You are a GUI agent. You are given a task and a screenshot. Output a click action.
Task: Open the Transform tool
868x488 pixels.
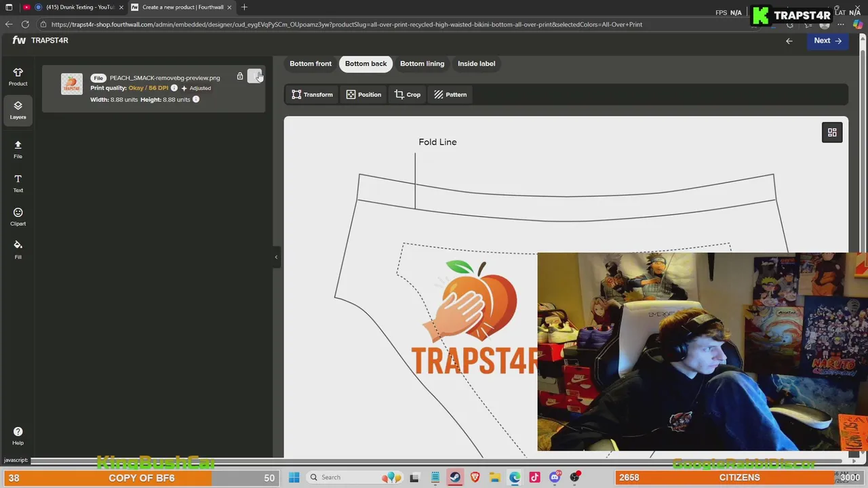pyautogui.click(x=313, y=95)
